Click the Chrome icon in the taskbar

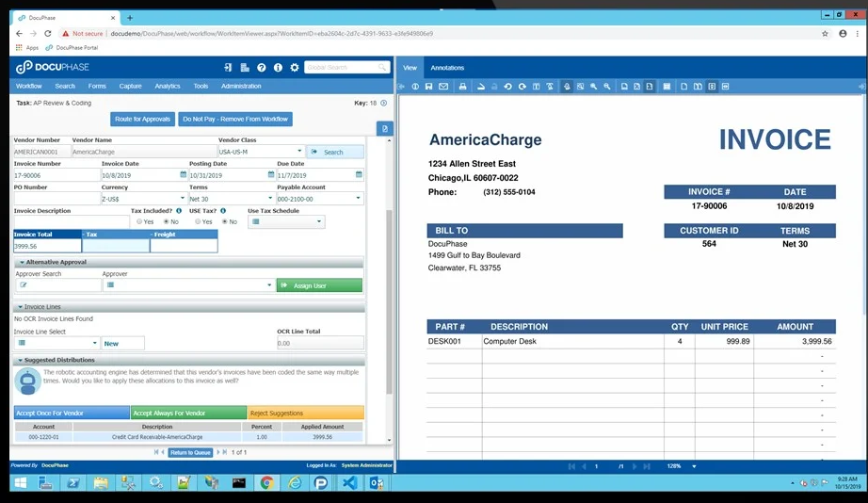[266, 483]
